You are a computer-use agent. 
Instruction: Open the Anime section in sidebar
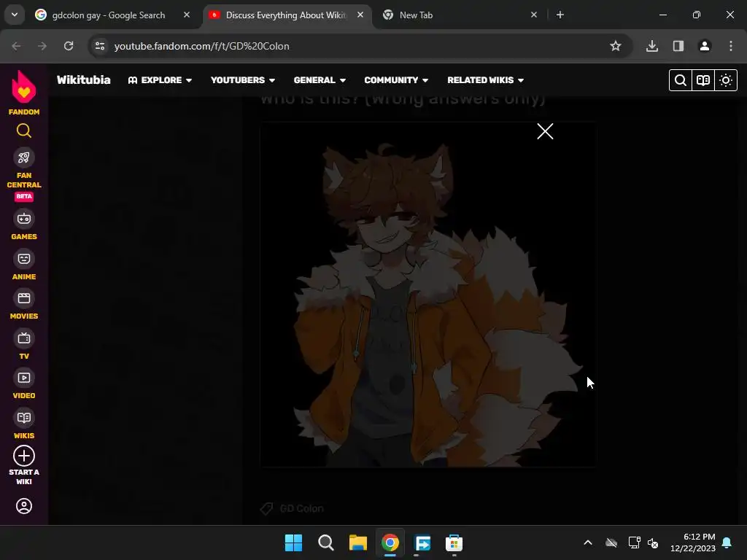click(24, 265)
